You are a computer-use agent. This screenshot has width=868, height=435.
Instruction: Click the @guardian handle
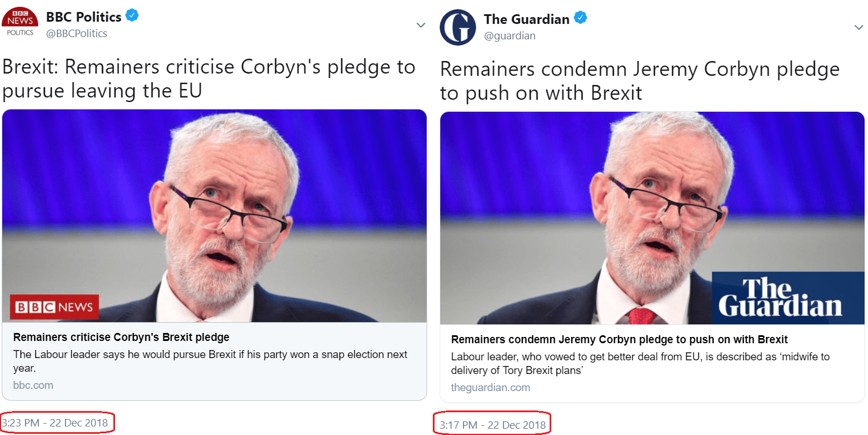510,36
